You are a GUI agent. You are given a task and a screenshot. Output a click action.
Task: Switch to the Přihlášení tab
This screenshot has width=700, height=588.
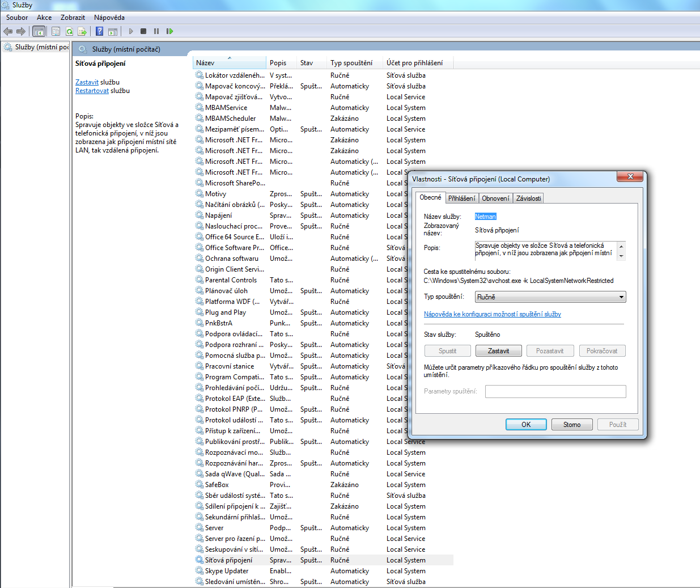point(461,198)
